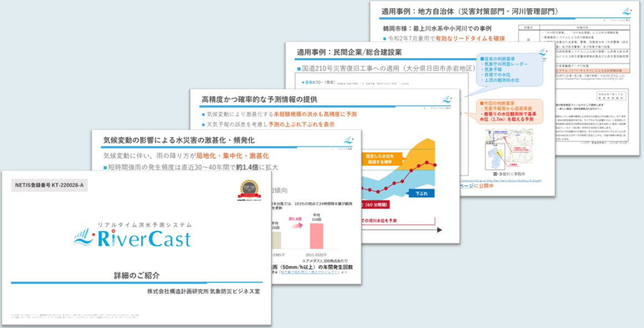Open the 気候変動の影響による水災害の激甚化・頻発化 slide title
Image resolution: width=644 pixels, height=328 pixels.
pos(179,140)
